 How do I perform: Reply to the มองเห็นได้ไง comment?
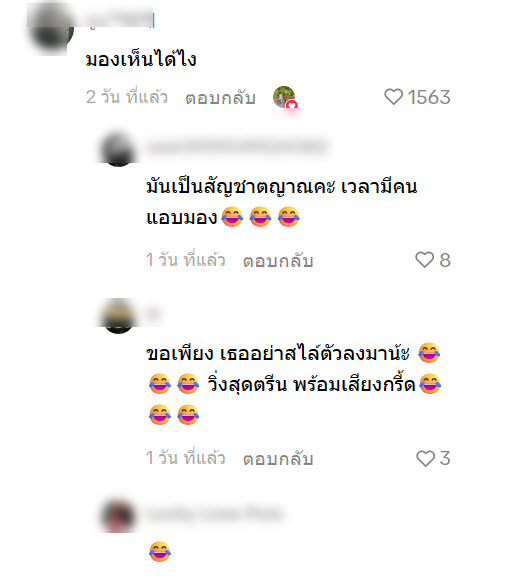220,97
